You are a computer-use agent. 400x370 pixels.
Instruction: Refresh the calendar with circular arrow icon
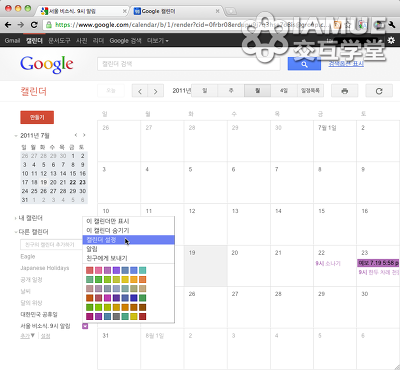tap(379, 91)
